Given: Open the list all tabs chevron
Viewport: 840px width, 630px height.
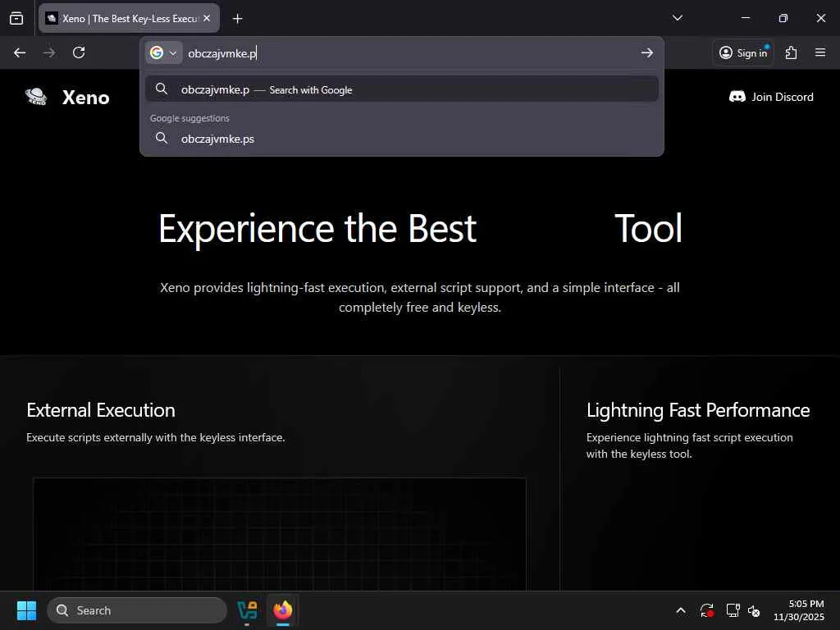Looking at the screenshot, I should click(x=677, y=18).
